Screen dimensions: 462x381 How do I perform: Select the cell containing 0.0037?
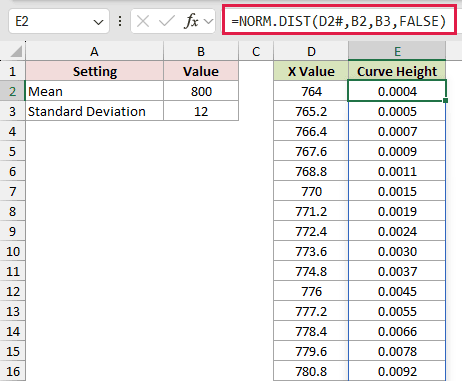(397, 271)
